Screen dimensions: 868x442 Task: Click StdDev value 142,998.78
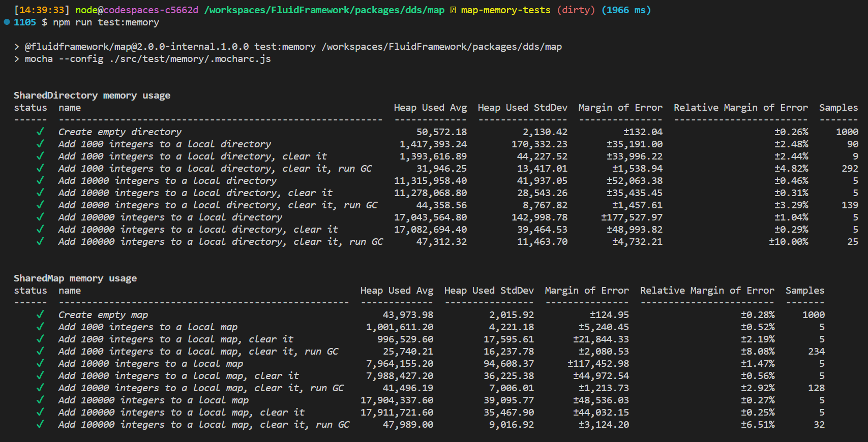[x=540, y=217]
